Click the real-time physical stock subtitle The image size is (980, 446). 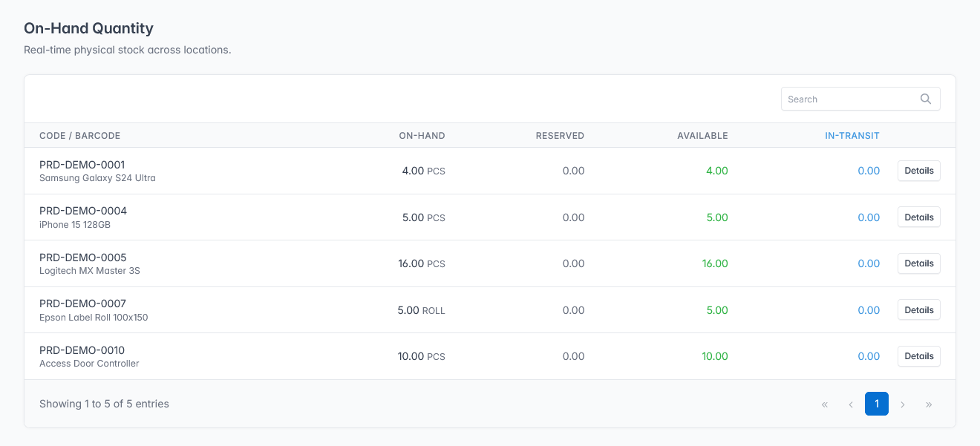(x=128, y=50)
